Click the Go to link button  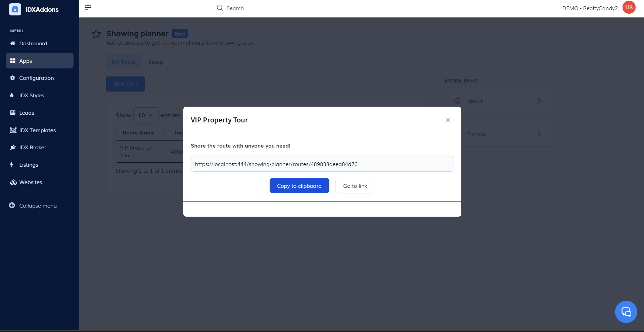tap(355, 186)
